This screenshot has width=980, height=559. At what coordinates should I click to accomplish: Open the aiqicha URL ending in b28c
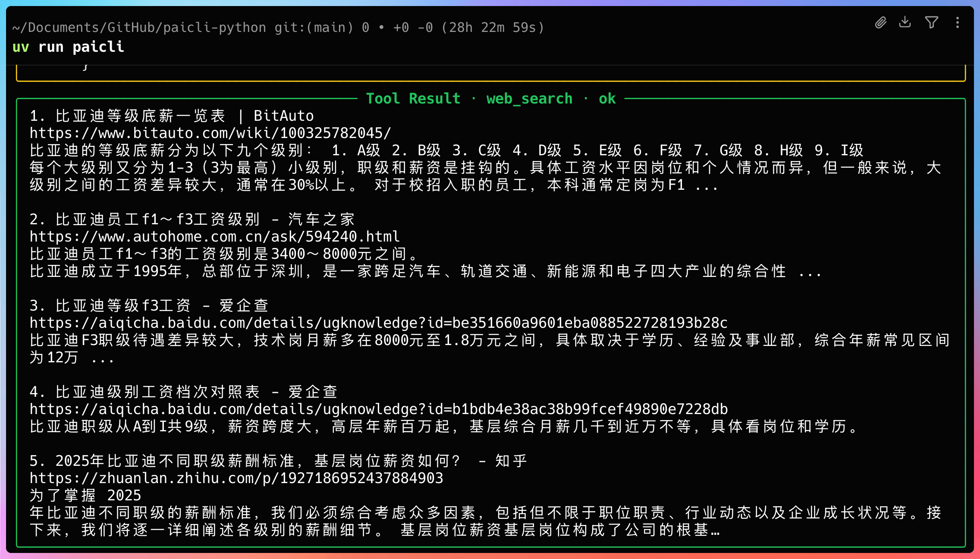(x=379, y=323)
